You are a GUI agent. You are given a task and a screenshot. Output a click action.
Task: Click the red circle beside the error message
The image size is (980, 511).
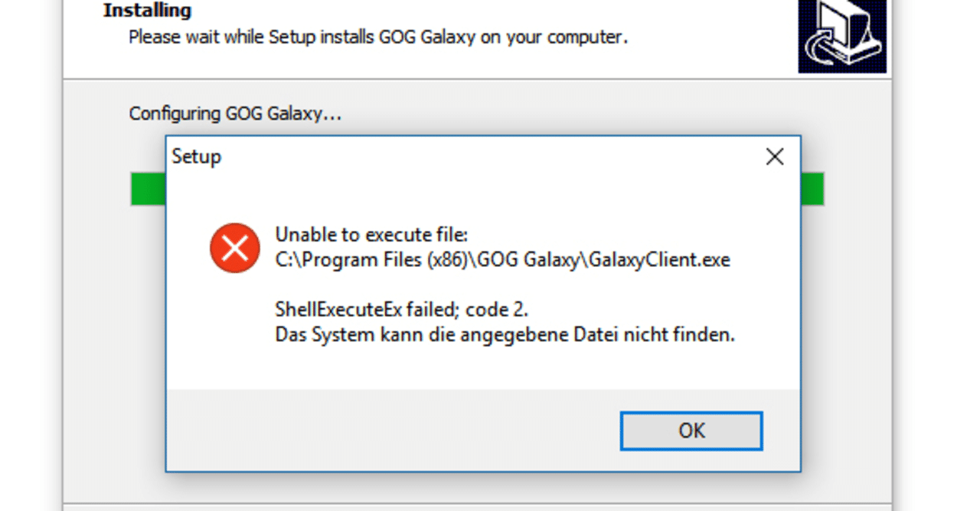tap(234, 248)
